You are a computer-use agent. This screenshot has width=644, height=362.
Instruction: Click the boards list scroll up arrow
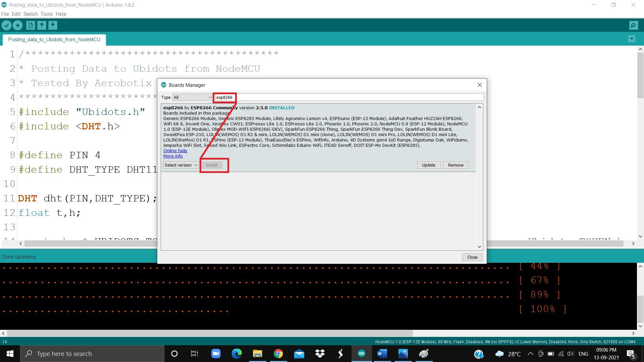point(479,107)
